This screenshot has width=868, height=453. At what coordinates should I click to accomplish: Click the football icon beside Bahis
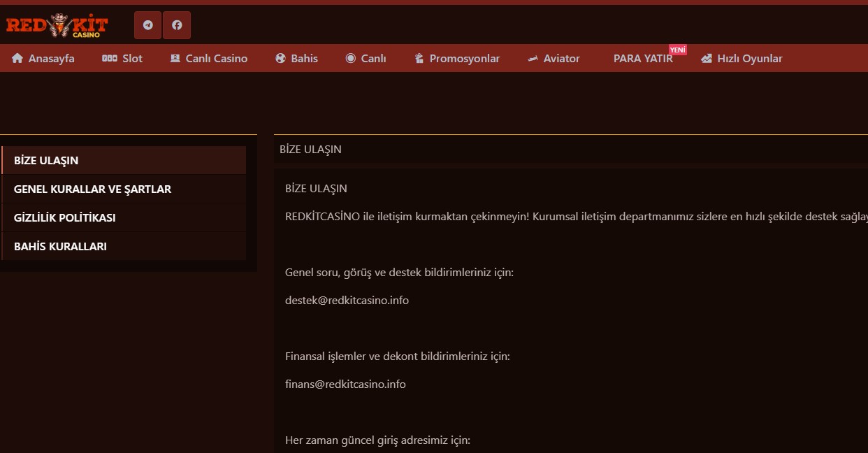(x=281, y=59)
